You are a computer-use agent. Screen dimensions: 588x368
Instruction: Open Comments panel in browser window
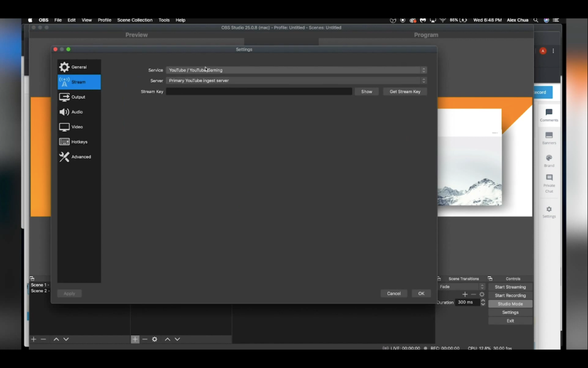coord(549,115)
